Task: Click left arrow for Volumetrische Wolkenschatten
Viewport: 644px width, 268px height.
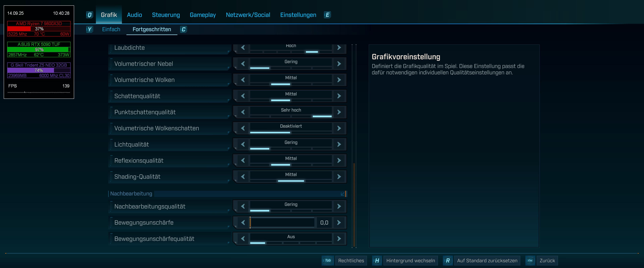Action: tap(243, 128)
